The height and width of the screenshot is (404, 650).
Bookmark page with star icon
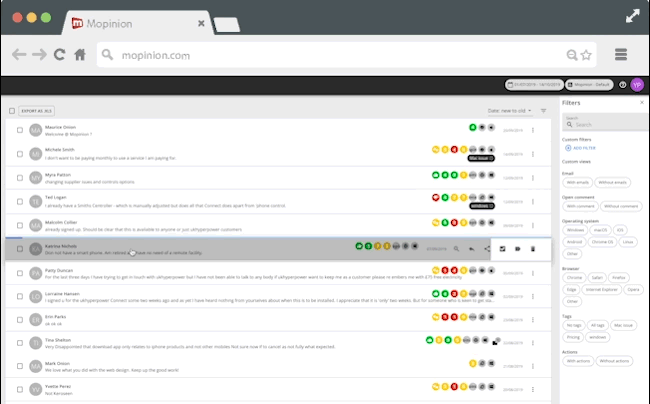pos(586,55)
